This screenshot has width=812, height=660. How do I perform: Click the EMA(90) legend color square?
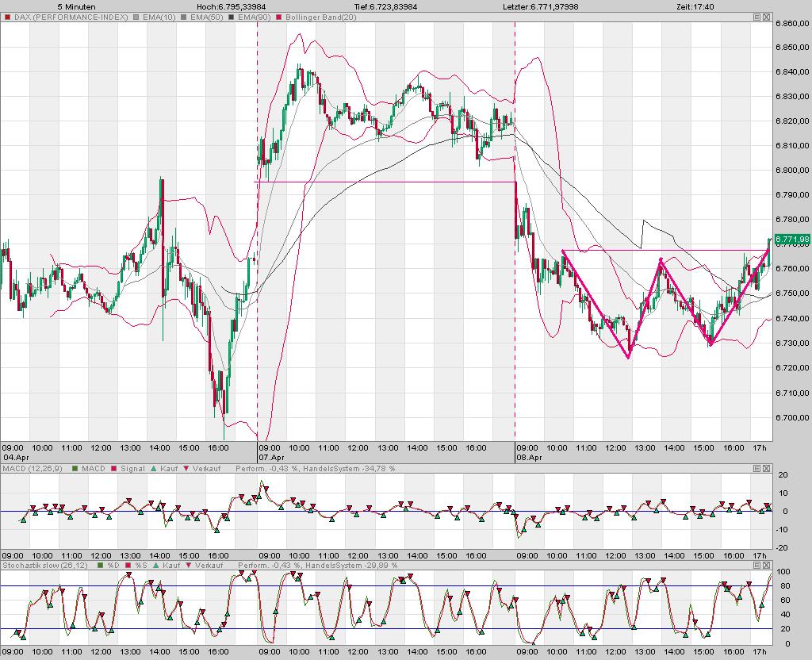click(x=231, y=17)
